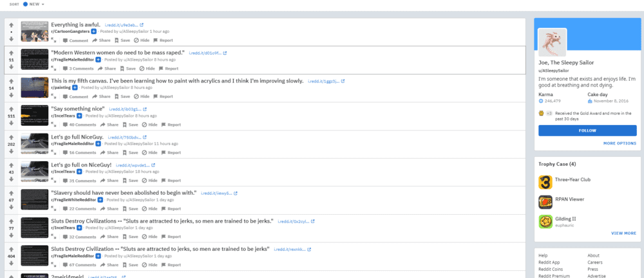Expand the fifth canvas painting post preview
Screen dimensions: 644x278
click(54, 97)
